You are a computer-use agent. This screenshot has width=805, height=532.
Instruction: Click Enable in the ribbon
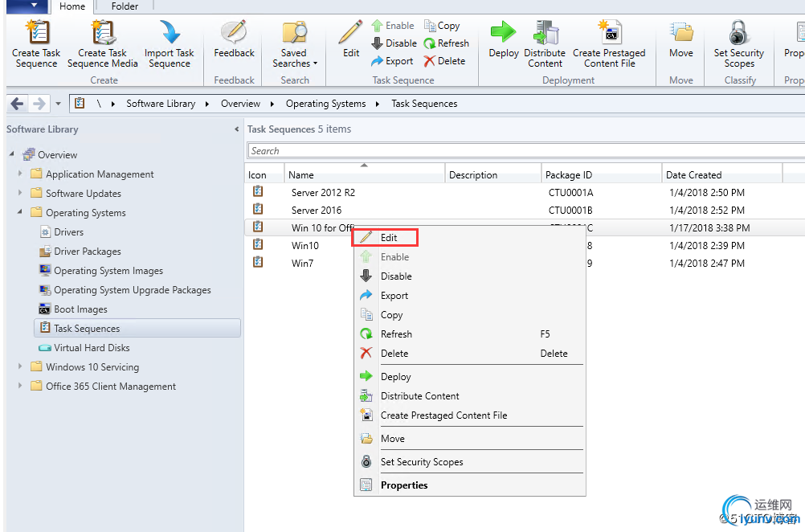click(x=393, y=26)
